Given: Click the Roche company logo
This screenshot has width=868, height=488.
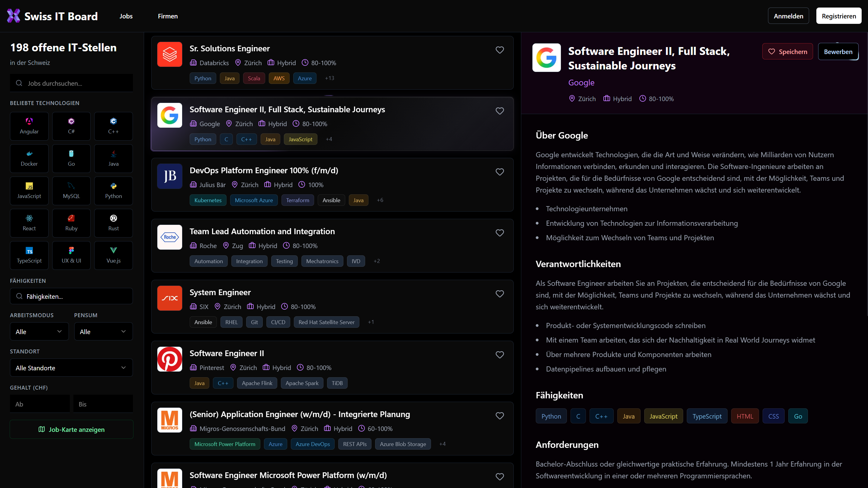Looking at the screenshot, I should pyautogui.click(x=170, y=237).
